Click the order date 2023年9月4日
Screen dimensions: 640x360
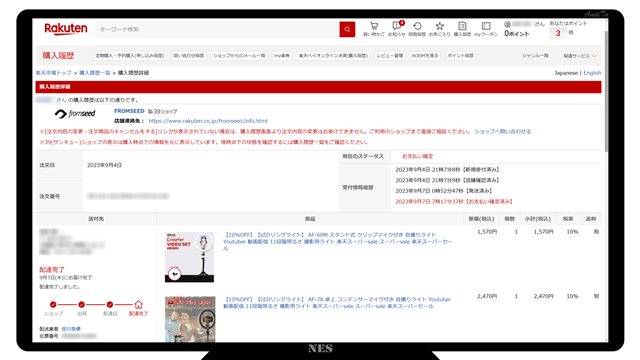[x=104, y=165]
